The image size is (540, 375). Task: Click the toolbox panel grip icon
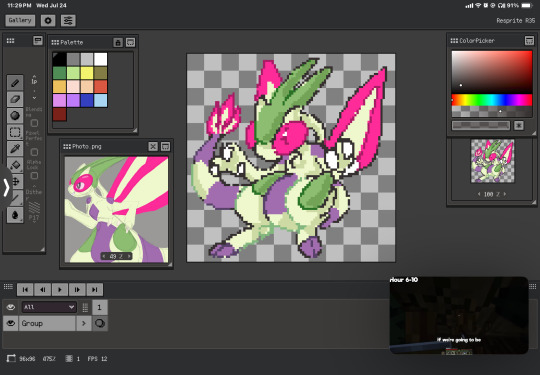coord(10,41)
